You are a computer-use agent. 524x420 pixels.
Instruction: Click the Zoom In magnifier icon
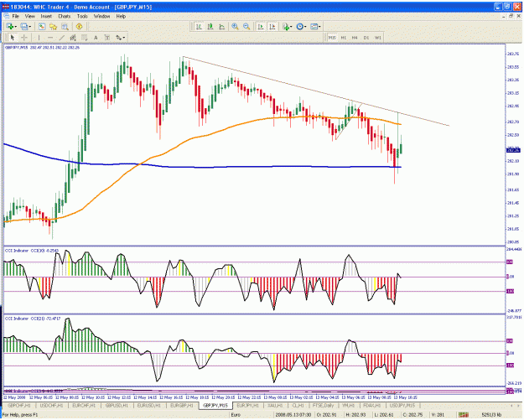tap(235, 26)
